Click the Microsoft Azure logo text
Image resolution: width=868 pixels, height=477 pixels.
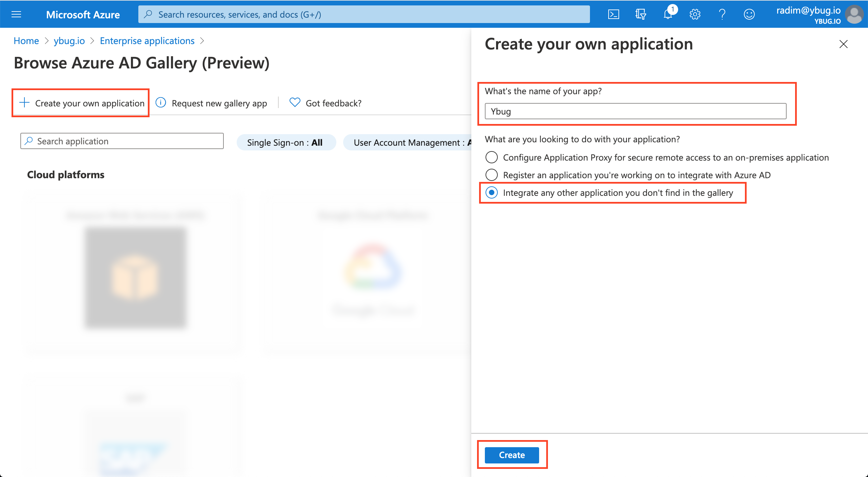[83, 14]
